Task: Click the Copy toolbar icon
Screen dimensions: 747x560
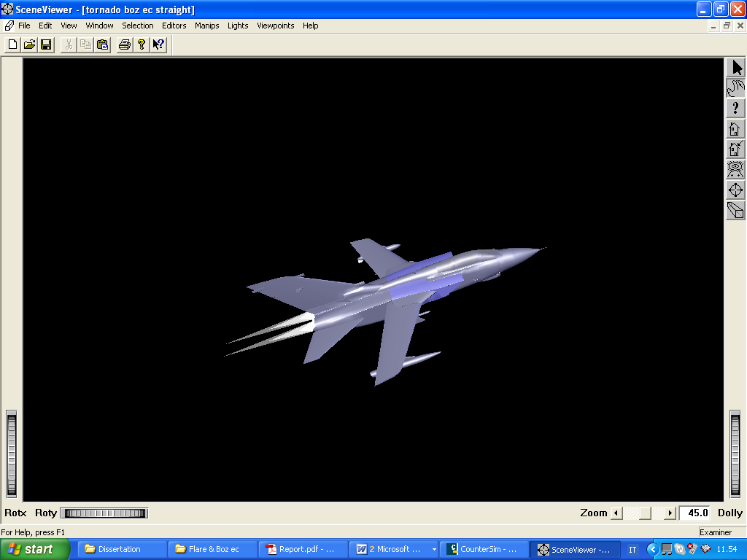Action: pyautogui.click(x=86, y=44)
